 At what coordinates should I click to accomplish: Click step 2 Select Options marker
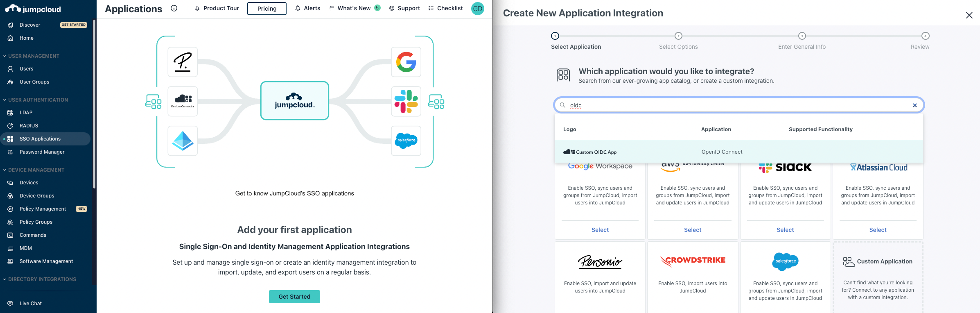point(678,36)
